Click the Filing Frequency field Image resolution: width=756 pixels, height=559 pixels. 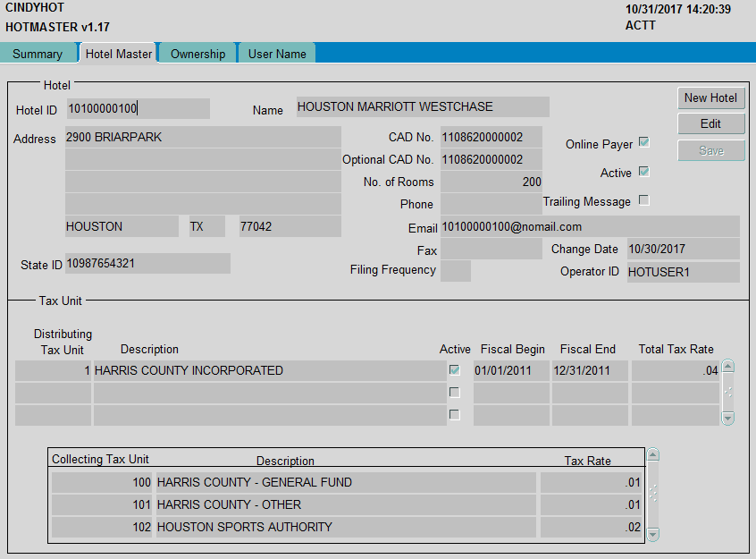pyautogui.click(x=456, y=270)
